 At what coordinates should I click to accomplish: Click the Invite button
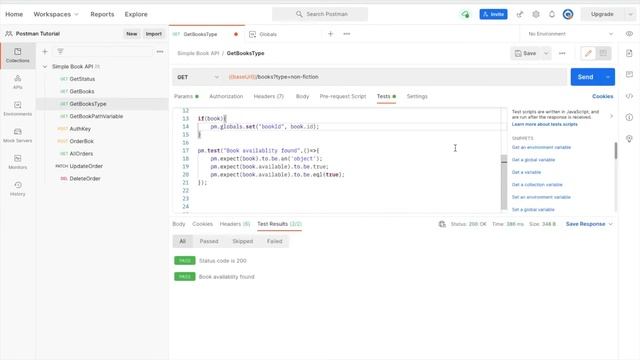[x=493, y=14]
